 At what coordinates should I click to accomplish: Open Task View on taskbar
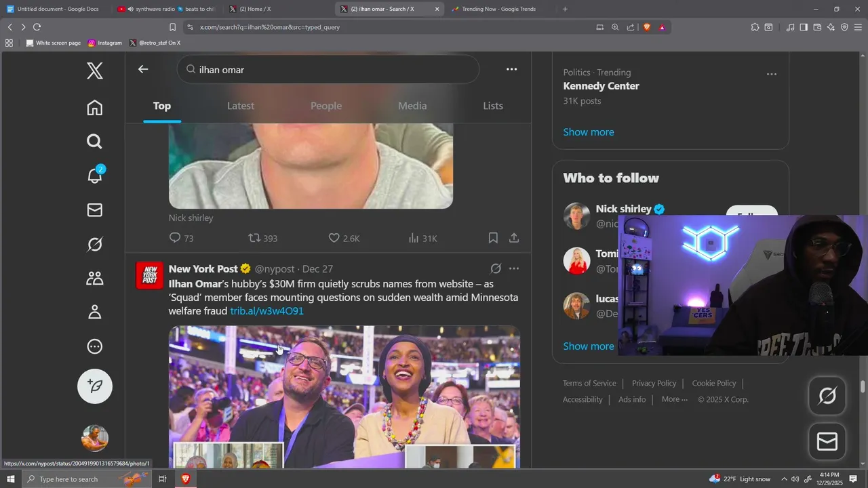163,479
